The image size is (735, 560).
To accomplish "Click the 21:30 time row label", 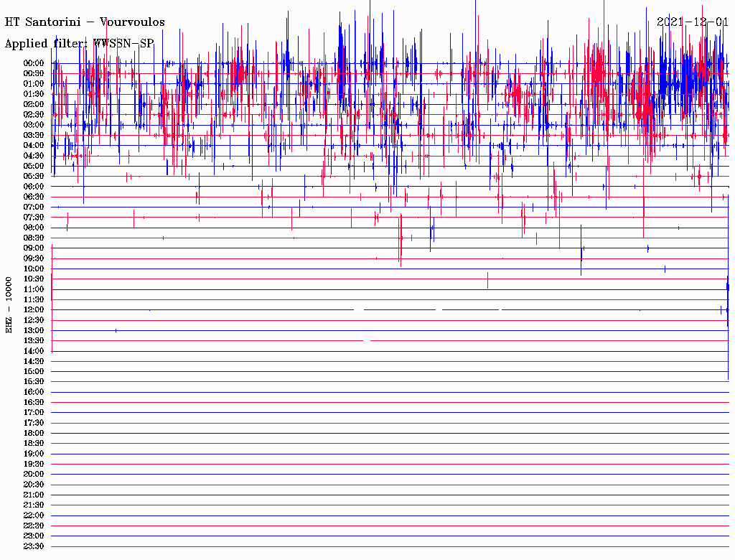I will [x=34, y=505].
